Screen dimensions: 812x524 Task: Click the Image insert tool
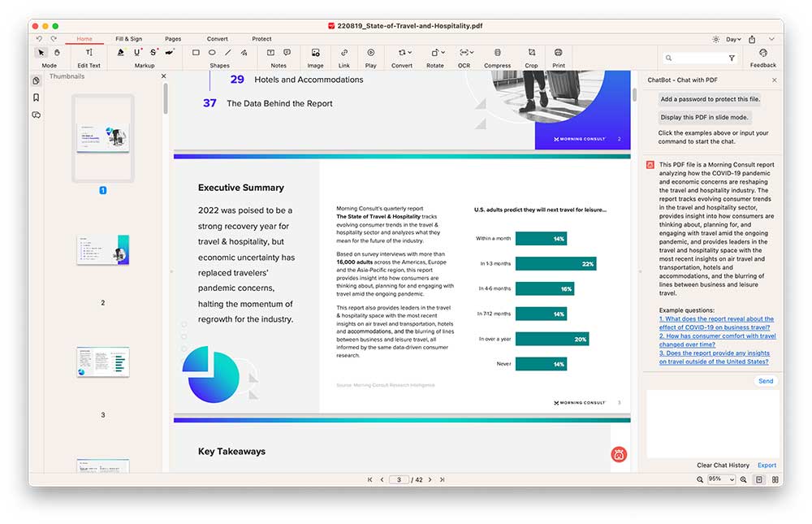(x=315, y=52)
